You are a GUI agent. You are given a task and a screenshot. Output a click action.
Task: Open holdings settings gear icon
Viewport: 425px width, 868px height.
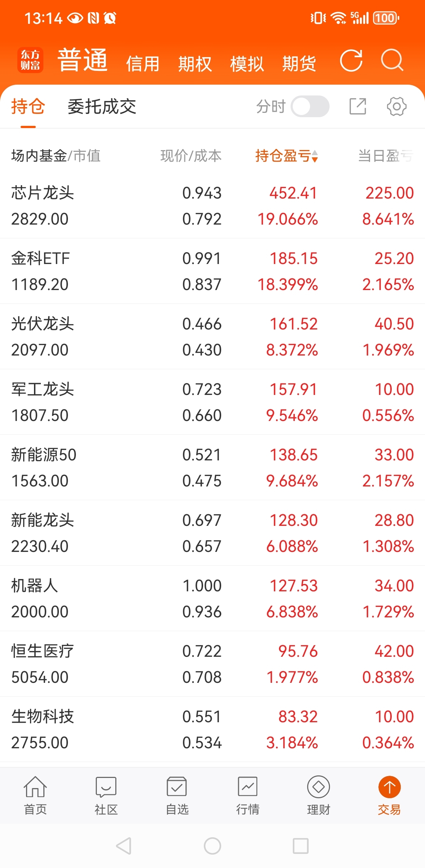point(396,106)
